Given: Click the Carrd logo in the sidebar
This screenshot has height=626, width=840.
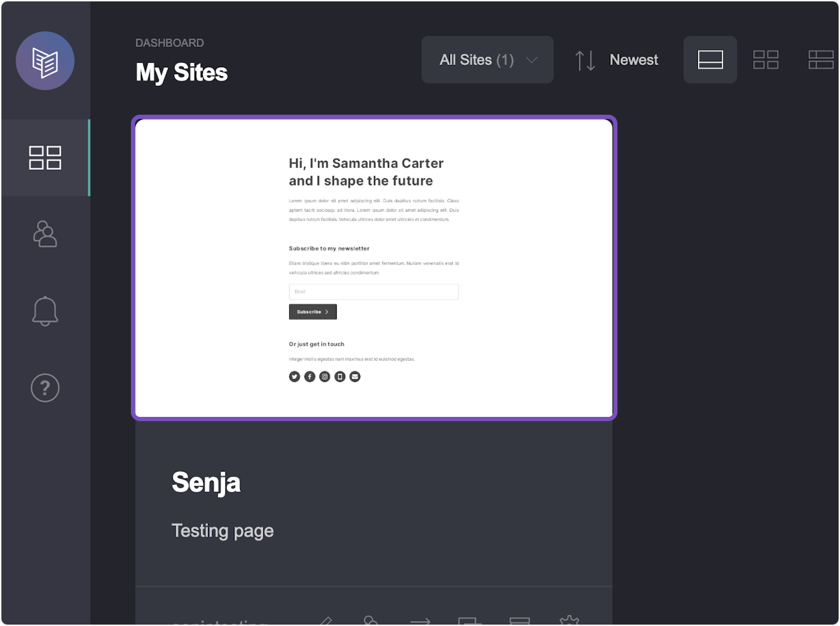Looking at the screenshot, I should pos(45,61).
